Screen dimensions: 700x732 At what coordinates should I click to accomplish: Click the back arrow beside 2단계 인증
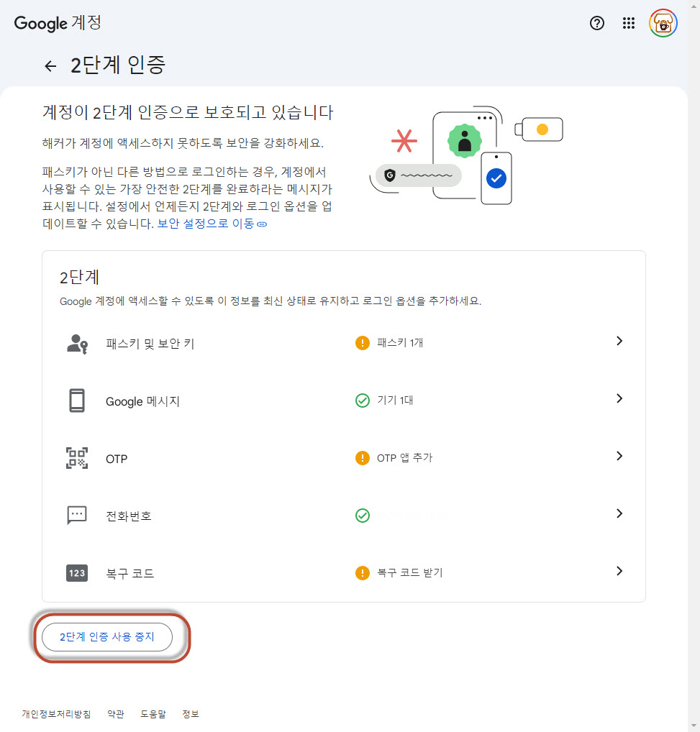point(50,66)
